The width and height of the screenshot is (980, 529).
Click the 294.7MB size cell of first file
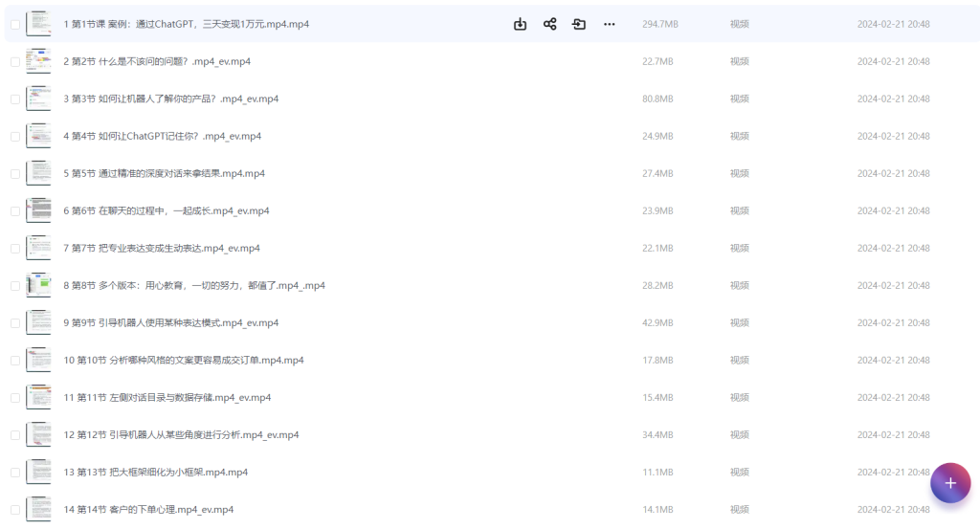point(657,24)
